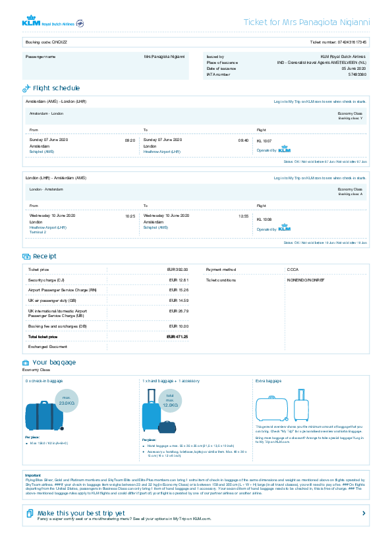Click the Receipt heading
This screenshot has height=555, width=392.
tap(45, 256)
